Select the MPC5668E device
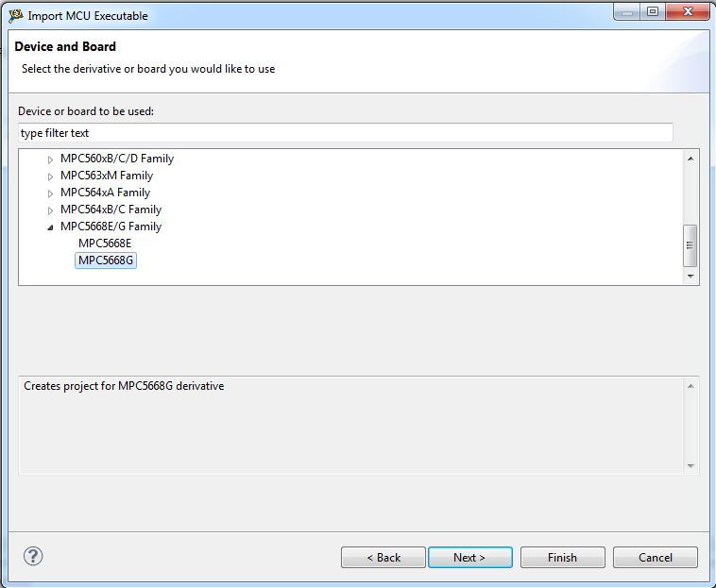Screen dimensions: 716x588 (105, 244)
